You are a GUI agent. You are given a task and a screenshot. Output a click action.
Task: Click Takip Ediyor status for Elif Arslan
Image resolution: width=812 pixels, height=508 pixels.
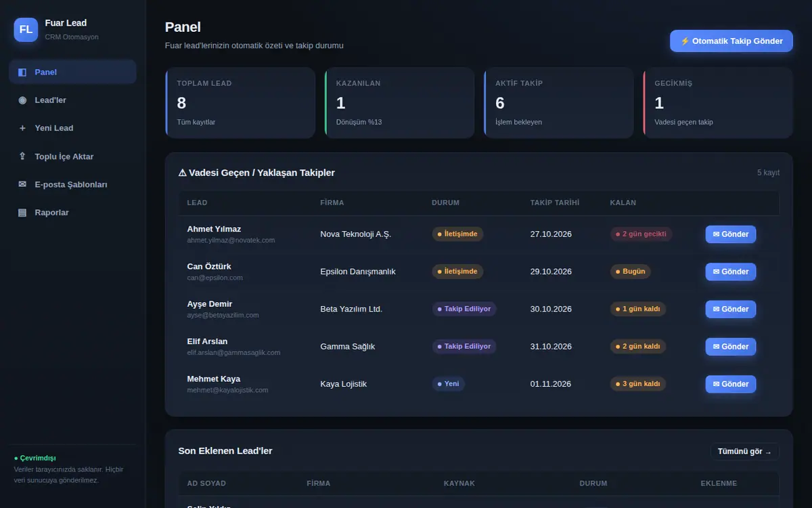click(464, 347)
